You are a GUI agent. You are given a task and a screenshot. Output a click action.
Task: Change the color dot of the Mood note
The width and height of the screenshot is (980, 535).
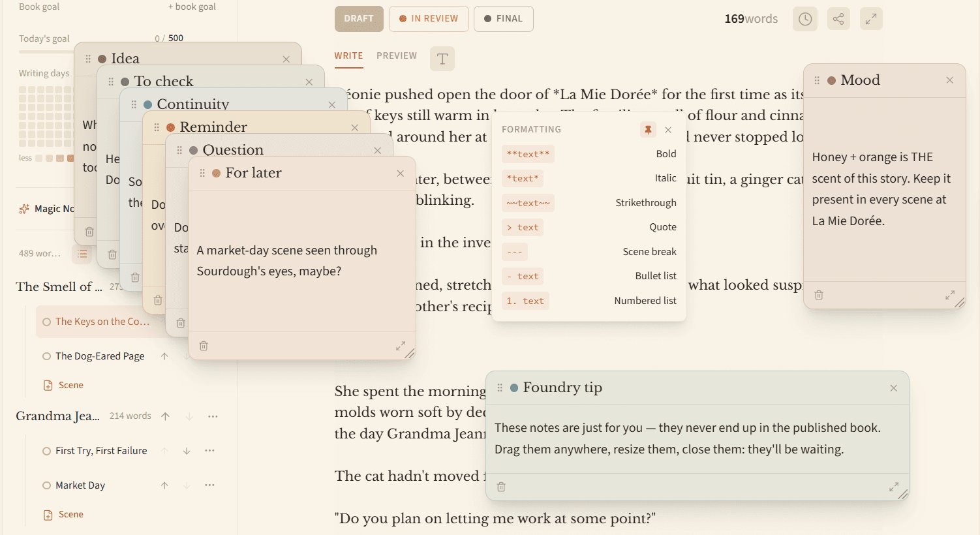click(832, 80)
